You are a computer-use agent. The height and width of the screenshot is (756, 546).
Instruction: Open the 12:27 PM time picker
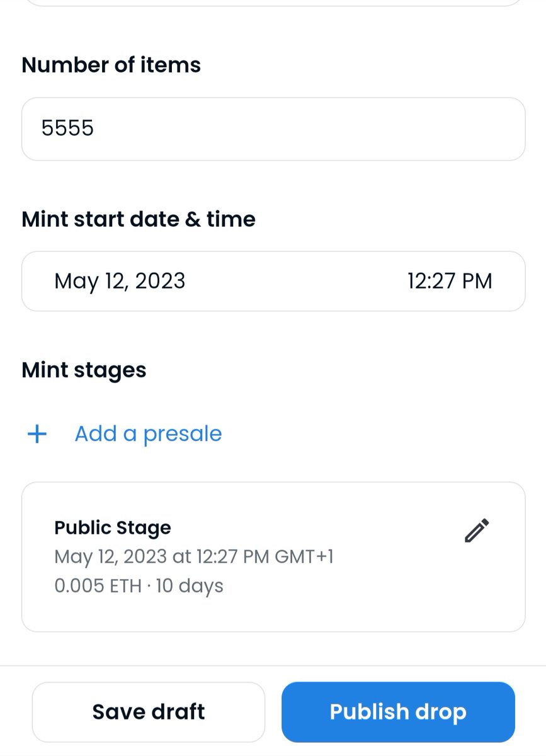pos(450,280)
